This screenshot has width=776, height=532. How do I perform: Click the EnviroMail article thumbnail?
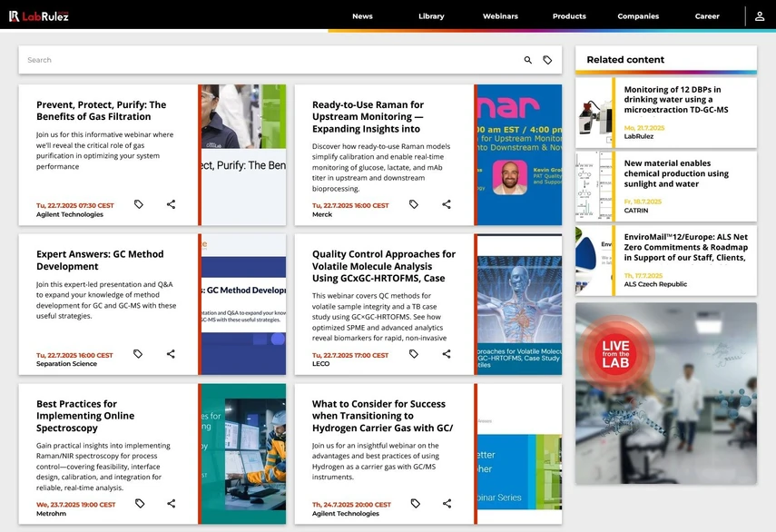coord(594,261)
